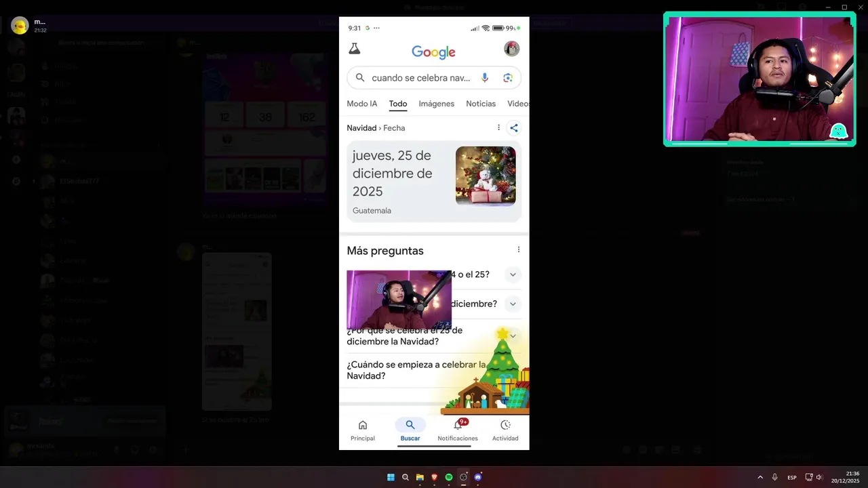Expand the '4 o el 25?' question
This screenshot has height=488, width=868.
[x=513, y=274]
